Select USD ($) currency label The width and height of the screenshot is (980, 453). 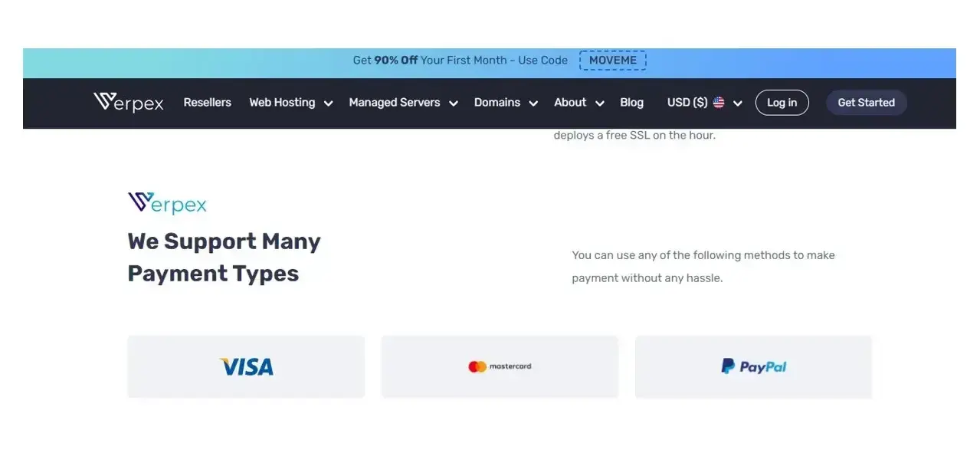[687, 102]
